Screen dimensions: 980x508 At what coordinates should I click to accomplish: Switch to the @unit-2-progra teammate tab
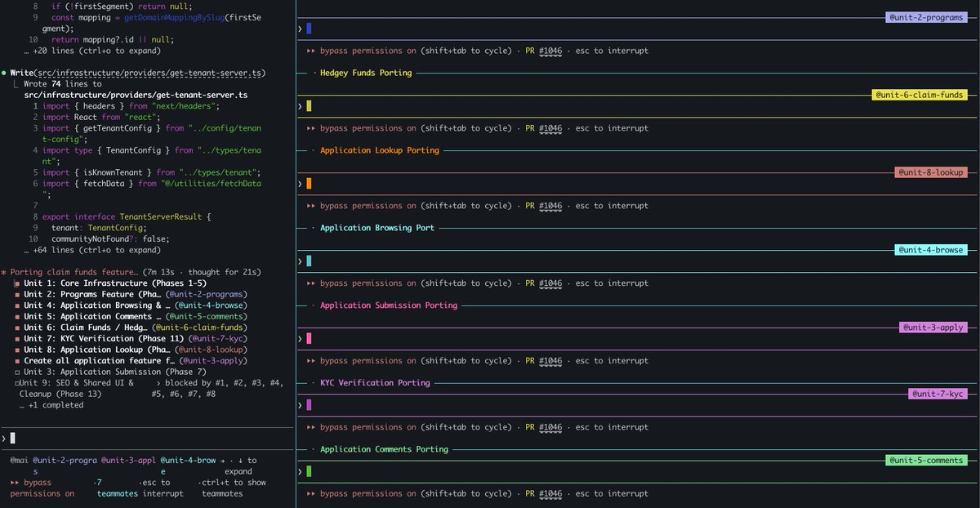tap(65, 461)
